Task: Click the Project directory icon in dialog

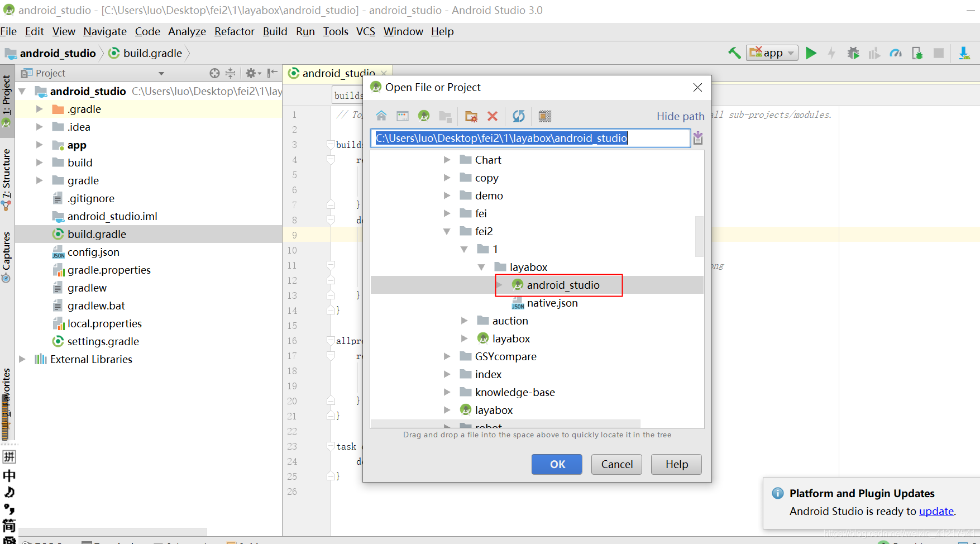Action: 424,116
